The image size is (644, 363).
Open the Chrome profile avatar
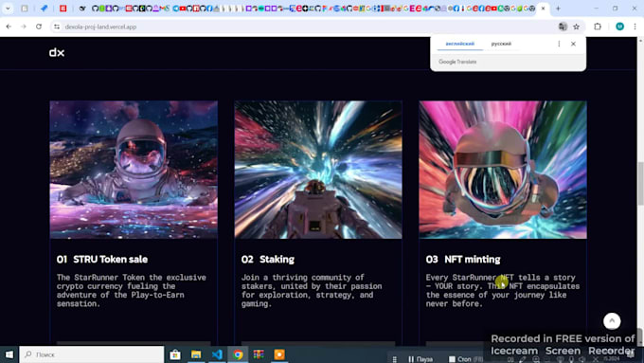tap(619, 27)
